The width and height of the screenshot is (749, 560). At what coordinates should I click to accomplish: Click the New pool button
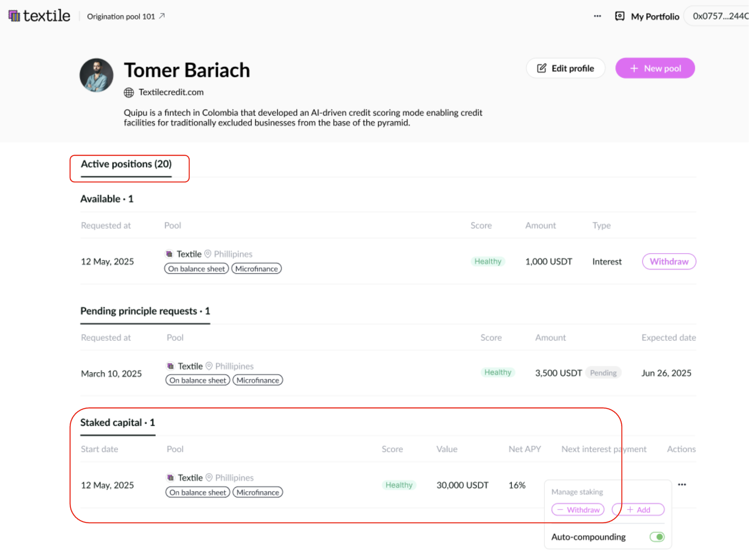pyautogui.click(x=655, y=68)
